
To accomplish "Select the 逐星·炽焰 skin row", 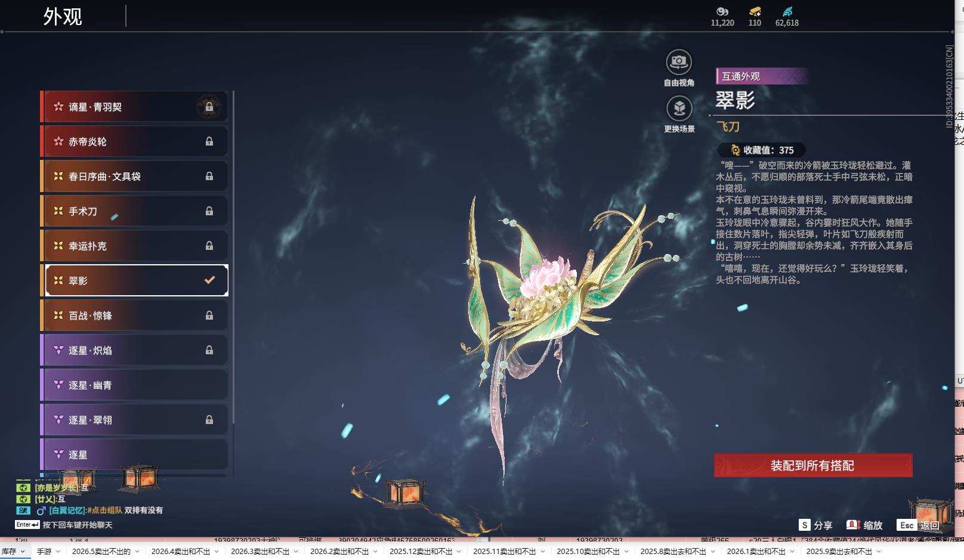I will 134,350.
